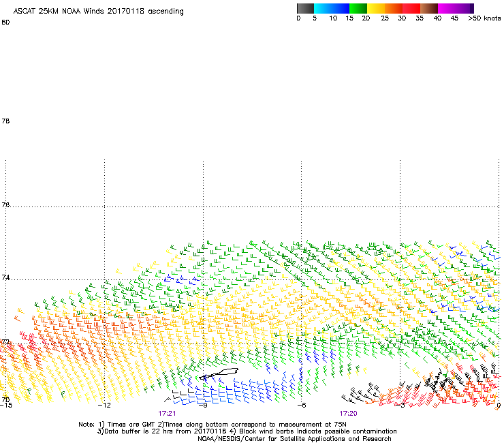Click the Jan Mayen island outline

(x=219, y=373)
